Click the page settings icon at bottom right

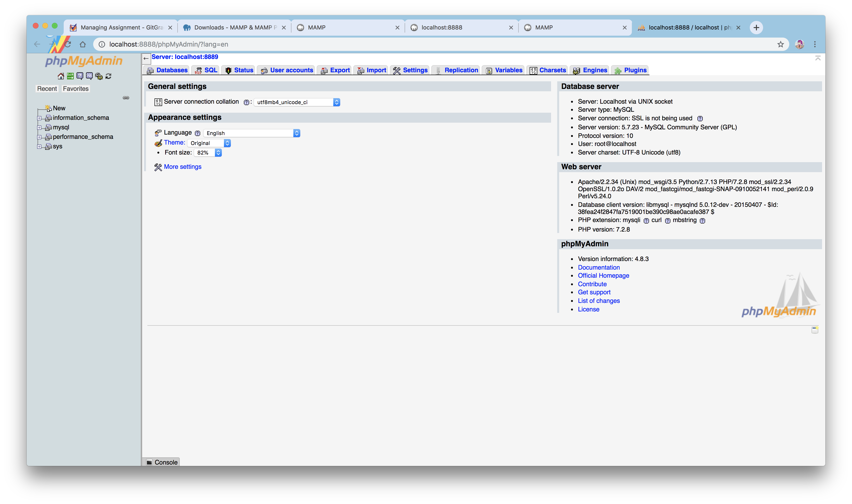pos(815,330)
